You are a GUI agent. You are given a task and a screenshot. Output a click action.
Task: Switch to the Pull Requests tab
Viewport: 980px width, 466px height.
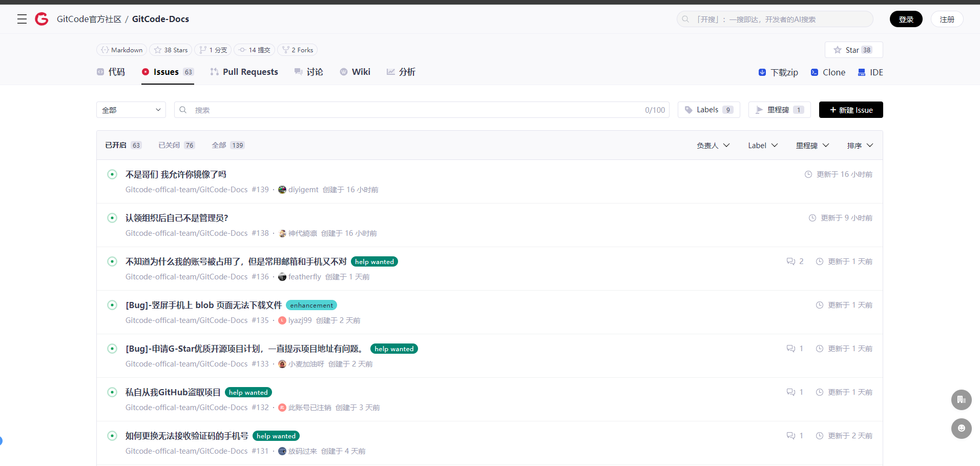(244, 72)
